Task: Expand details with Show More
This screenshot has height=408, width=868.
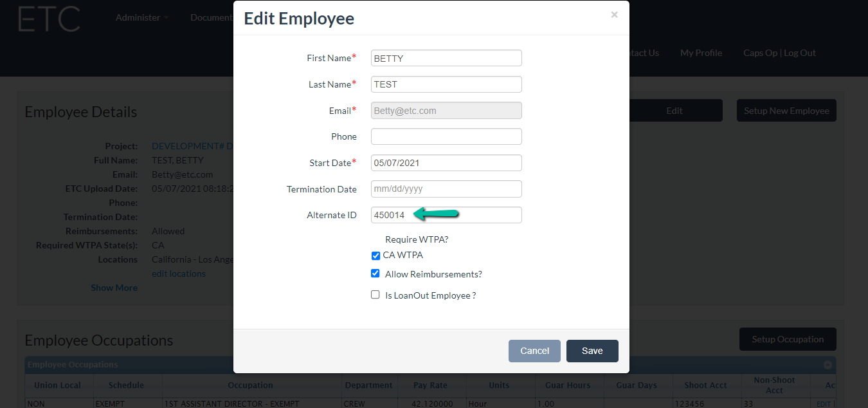Action: tap(114, 288)
